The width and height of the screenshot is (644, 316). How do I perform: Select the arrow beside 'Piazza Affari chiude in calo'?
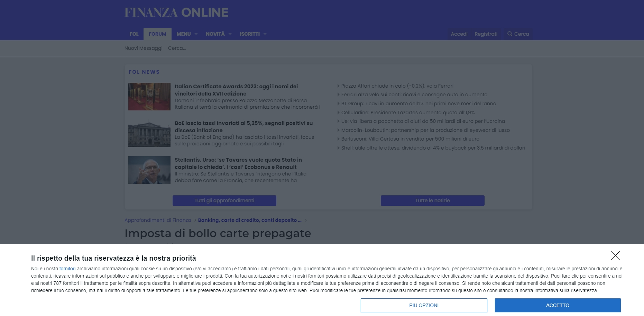[x=339, y=86]
